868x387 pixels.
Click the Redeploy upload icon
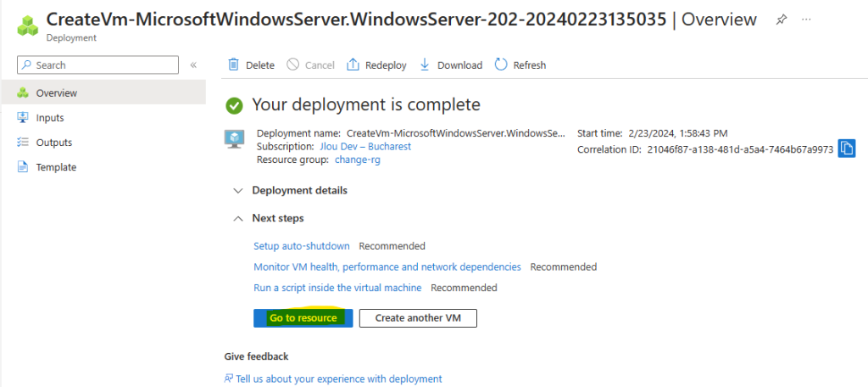coord(353,64)
